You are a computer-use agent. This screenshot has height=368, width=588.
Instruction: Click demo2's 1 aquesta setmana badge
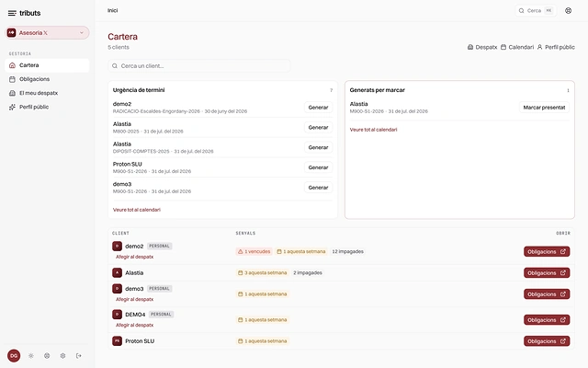(x=300, y=251)
